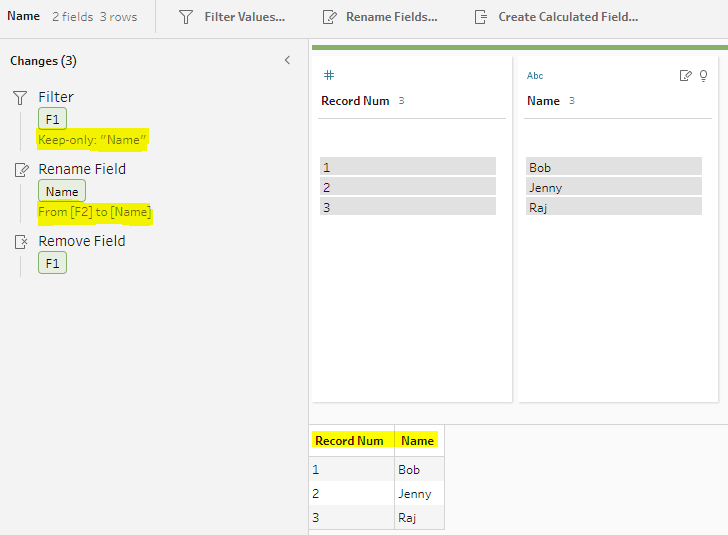
Task: Click the Name column header in data grid
Action: pyautogui.click(x=417, y=441)
